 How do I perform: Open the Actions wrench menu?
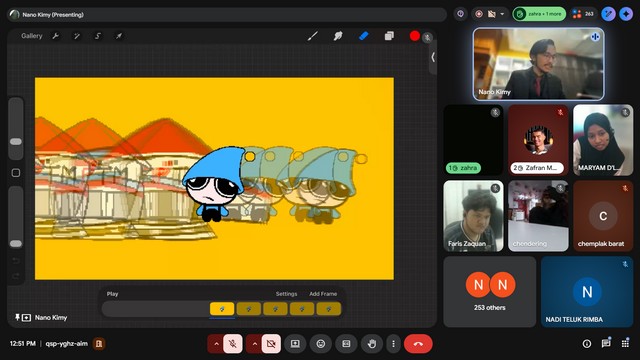(56, 36)
